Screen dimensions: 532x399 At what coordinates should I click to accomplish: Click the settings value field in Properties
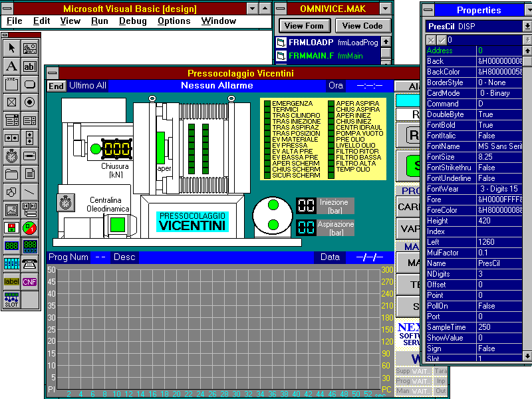point(485,41)
